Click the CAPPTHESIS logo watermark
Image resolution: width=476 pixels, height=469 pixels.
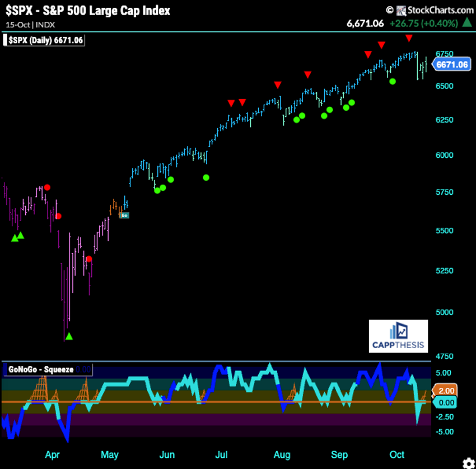(x=398, y=336)
